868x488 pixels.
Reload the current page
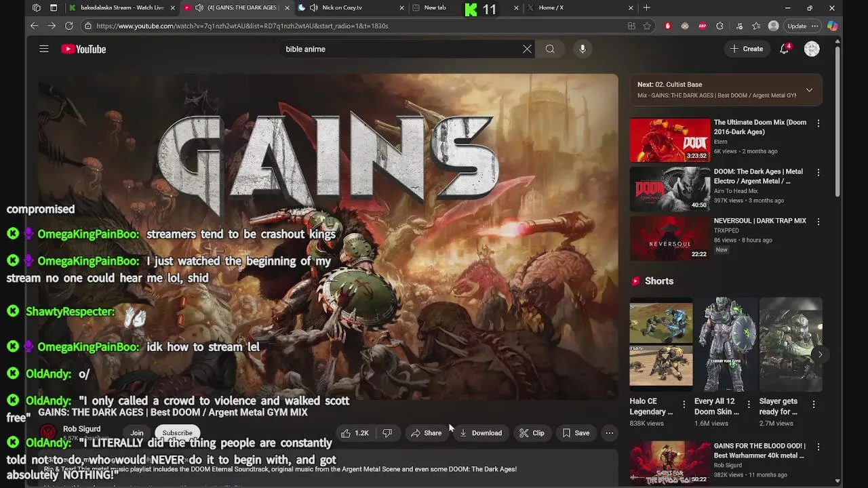tap(68, 26)
